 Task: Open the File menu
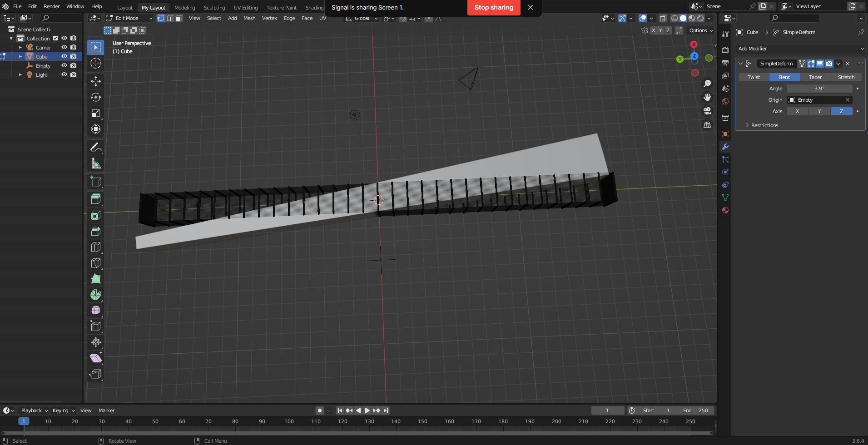(17, 6)
